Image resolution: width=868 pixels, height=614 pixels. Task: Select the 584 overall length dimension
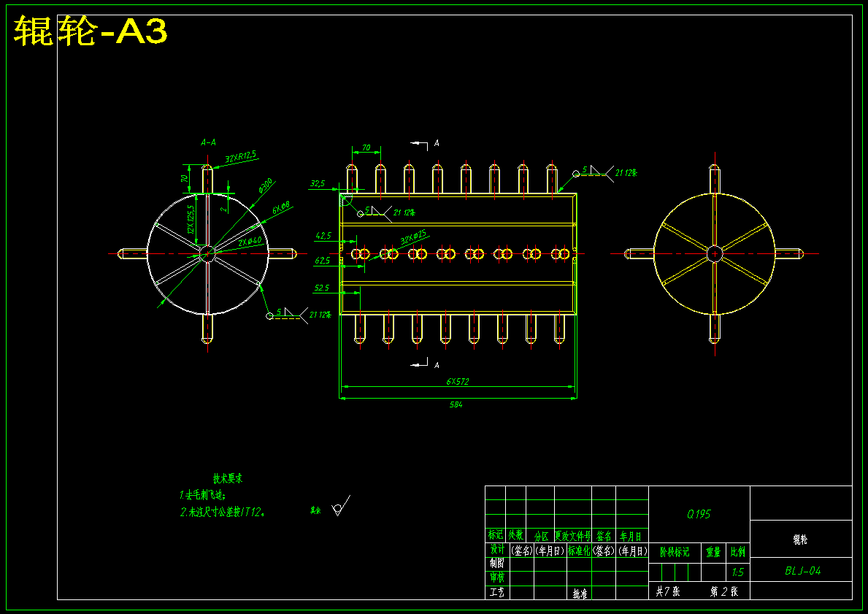[456, 404]
